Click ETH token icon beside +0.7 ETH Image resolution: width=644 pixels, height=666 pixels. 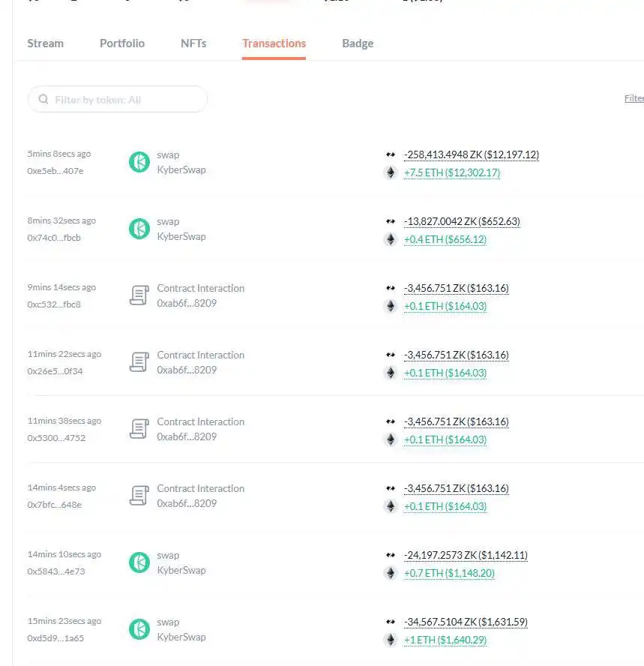coord(390,573)
